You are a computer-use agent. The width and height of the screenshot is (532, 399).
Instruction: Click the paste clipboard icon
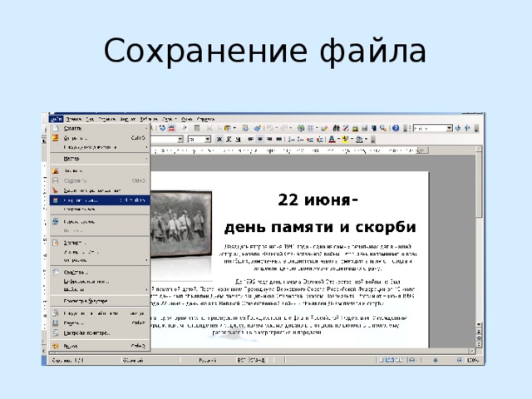pos(228,128)
